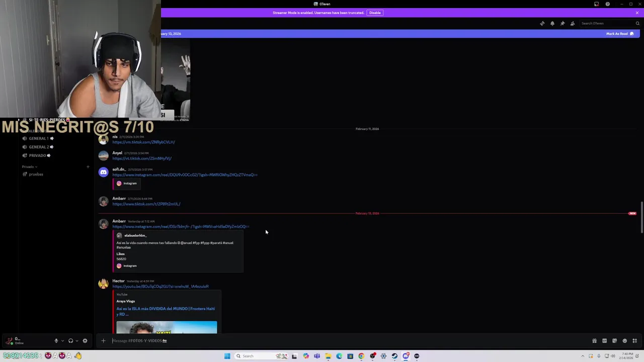Viewport: 644px width, 362px height.
Task: Open the Windows Start button
Action: tap(227, 356)
